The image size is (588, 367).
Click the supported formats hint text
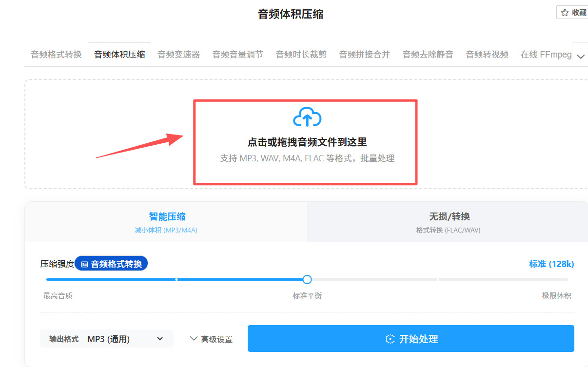pos(307,158)
